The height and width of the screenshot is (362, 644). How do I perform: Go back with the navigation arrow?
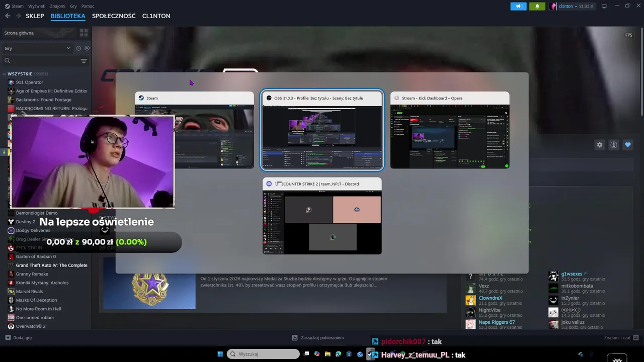[8, 16]
